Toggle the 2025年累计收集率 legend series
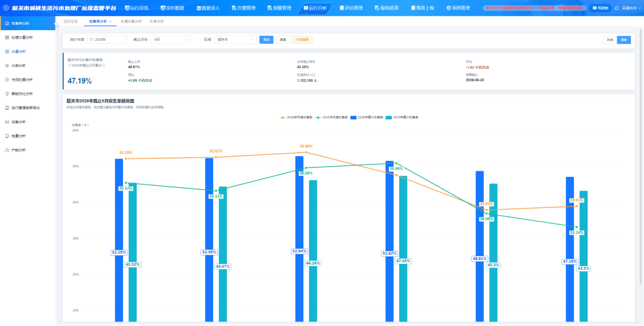The width and height of the screenshot is (644, 326). pos(402,117)
